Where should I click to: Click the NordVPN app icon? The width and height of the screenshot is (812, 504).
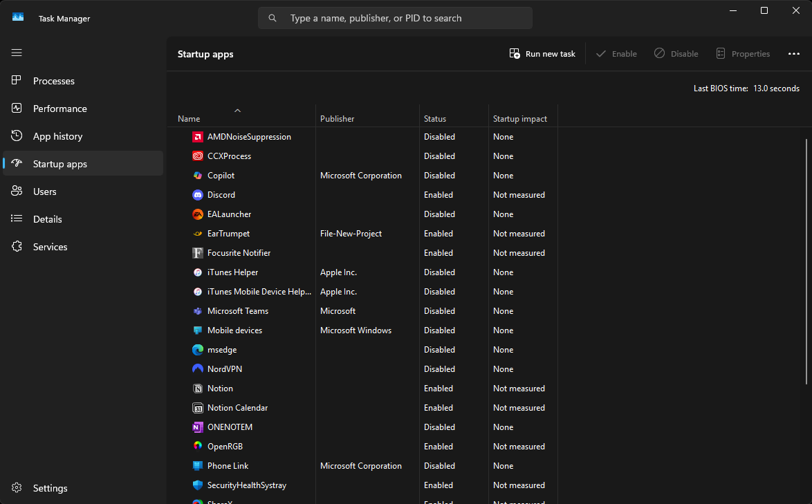click(197, 369)
